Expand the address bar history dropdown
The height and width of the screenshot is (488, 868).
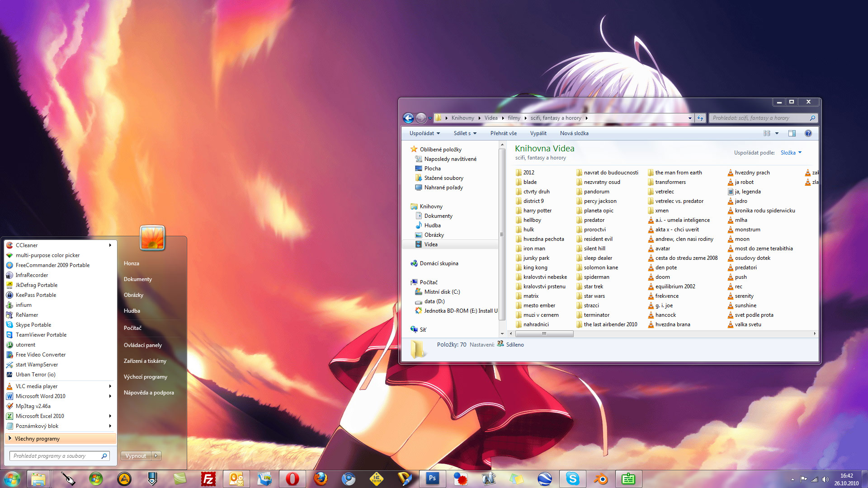[690, 118]
